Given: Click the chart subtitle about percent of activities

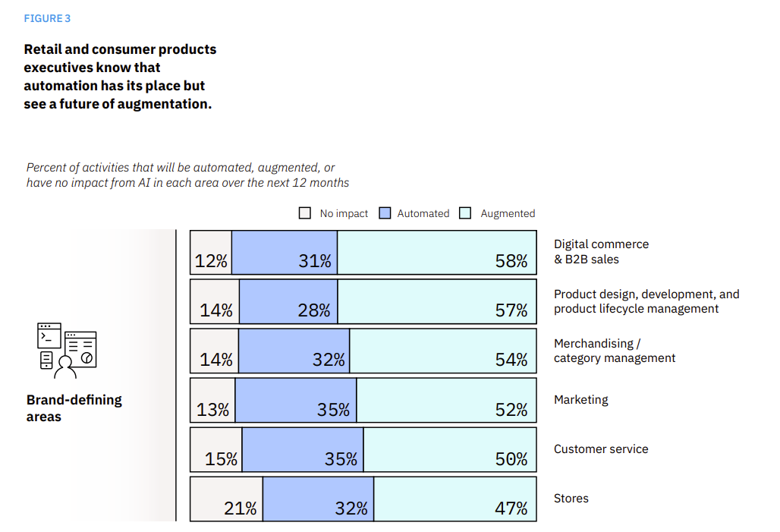Looking at the screenshot, I should pos(187,175).
